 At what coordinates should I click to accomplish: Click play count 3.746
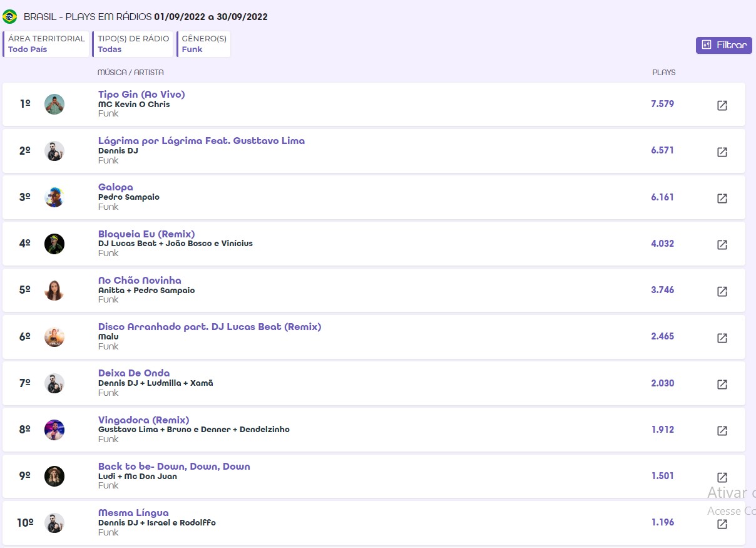(663, 290)
